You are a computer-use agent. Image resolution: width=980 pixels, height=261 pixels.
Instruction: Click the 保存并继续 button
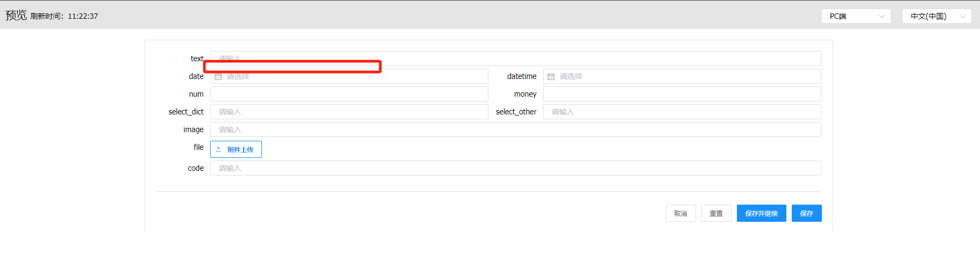[x=761, y=213]
